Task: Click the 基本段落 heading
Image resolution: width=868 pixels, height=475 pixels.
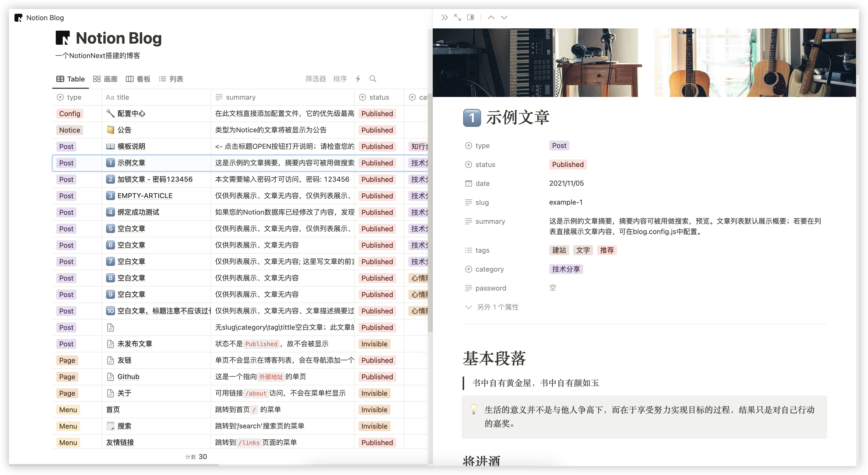Action: pyautogui.click(x=494, y=359)
